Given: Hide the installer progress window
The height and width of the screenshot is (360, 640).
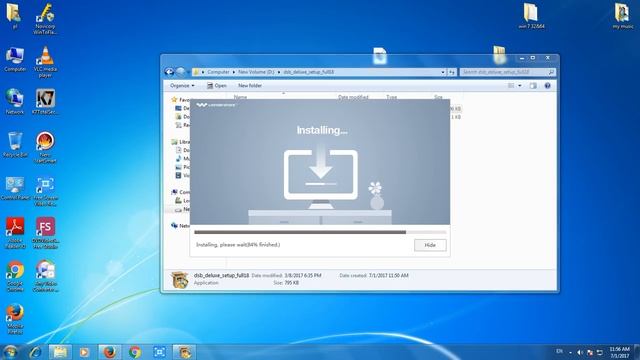Looking at the screenshot, I should pyautogui.click(x=430, y=245).
